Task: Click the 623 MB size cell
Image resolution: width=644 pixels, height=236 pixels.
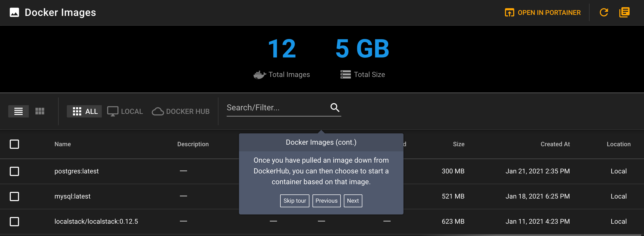Action: coord(453,221)
